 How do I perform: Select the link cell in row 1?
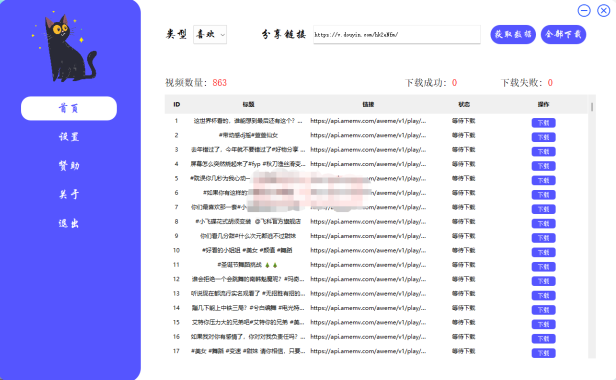[x=368, y=121]
